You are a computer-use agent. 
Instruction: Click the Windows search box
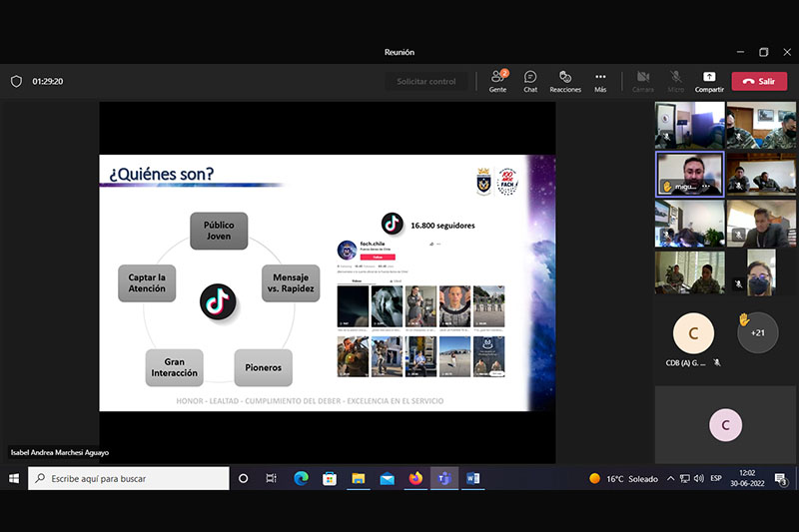(129, 478)
